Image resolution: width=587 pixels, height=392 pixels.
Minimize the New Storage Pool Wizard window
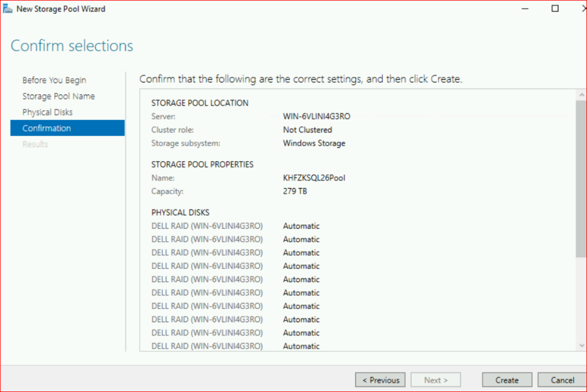(x=526, y=9)
